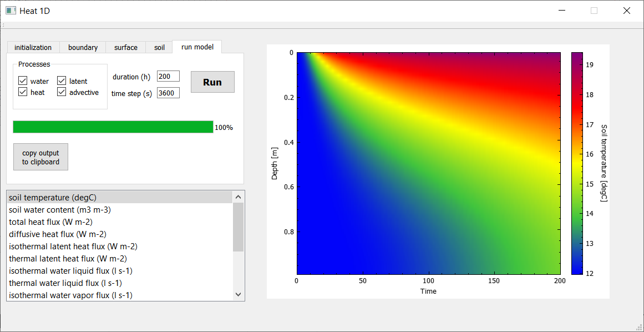Toggle the heat process checkbox
Image resolution: width=644 pixels, height=332 pixels.
23,92
